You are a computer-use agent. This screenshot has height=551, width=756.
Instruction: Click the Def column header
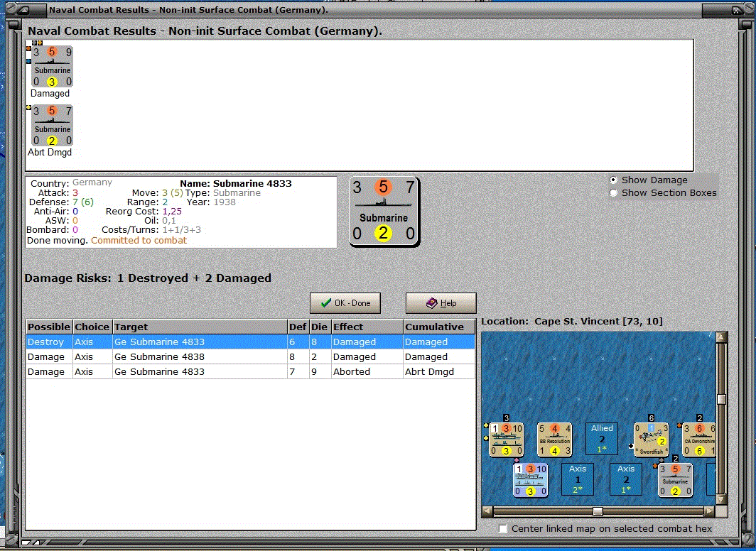298,327
